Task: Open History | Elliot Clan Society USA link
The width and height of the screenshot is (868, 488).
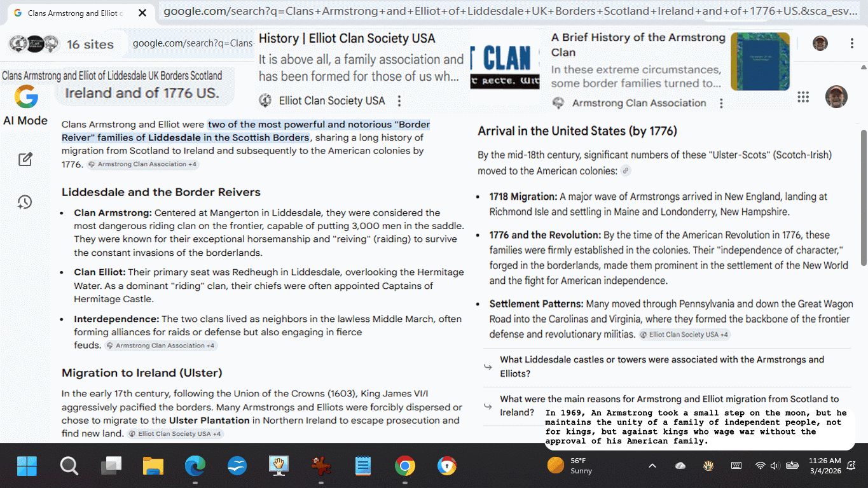Action: coord(347,39)
